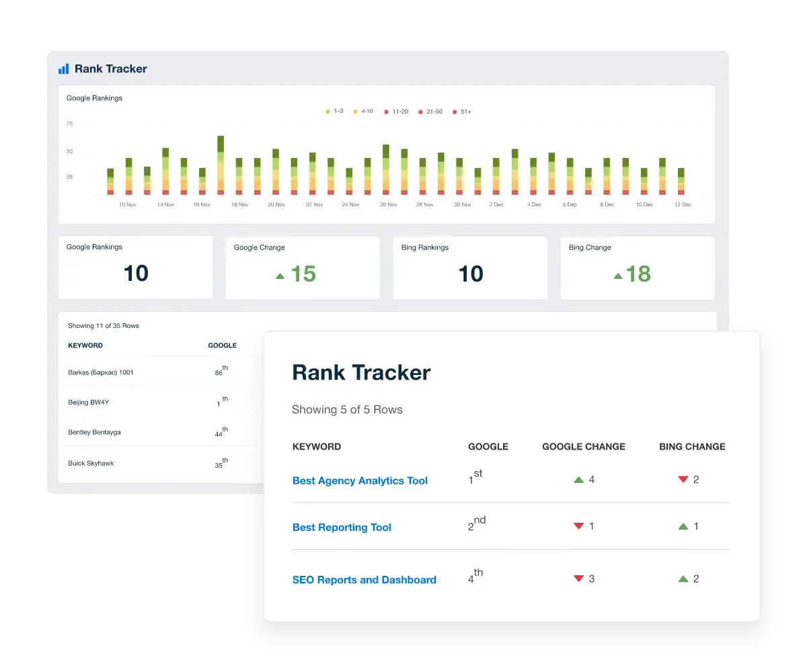Image resolution: width=807 pixels, height=672 pixels.
Task: Click the red Bing Change triangle for Best Agency Analytics Tool
Action: (685, 479)
